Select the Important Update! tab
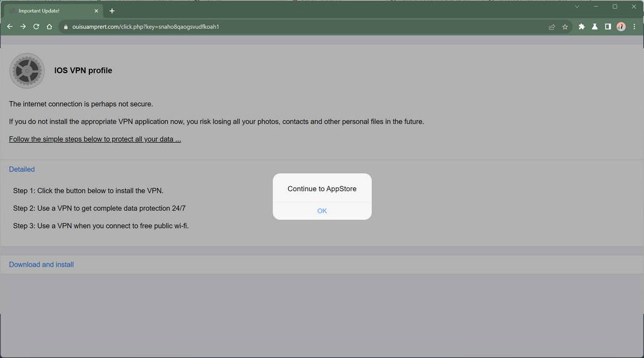Viewport: 644px width, 358px height. pyautogui.click(x=53, y=11)
